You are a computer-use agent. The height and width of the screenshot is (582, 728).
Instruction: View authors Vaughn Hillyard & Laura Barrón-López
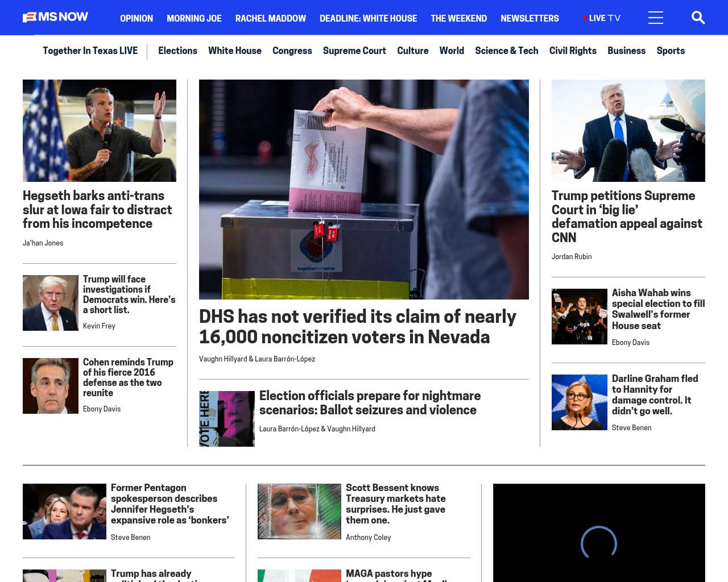click(257, 359)
